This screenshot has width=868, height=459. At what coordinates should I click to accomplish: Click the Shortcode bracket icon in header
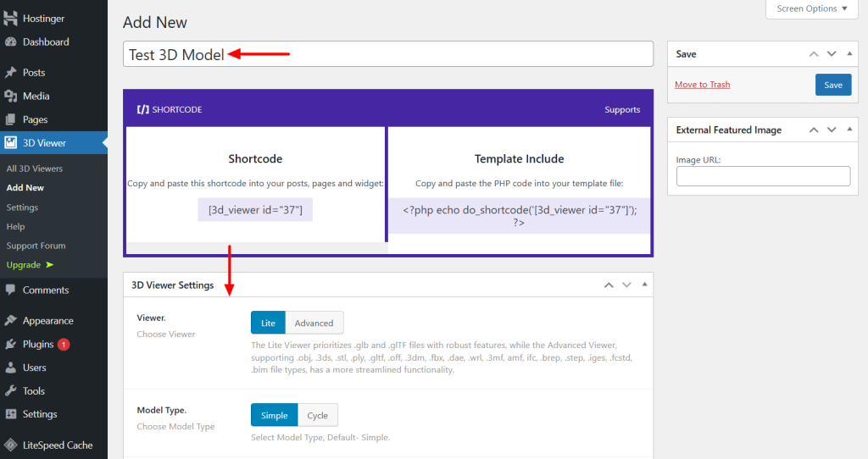(142, 109)
